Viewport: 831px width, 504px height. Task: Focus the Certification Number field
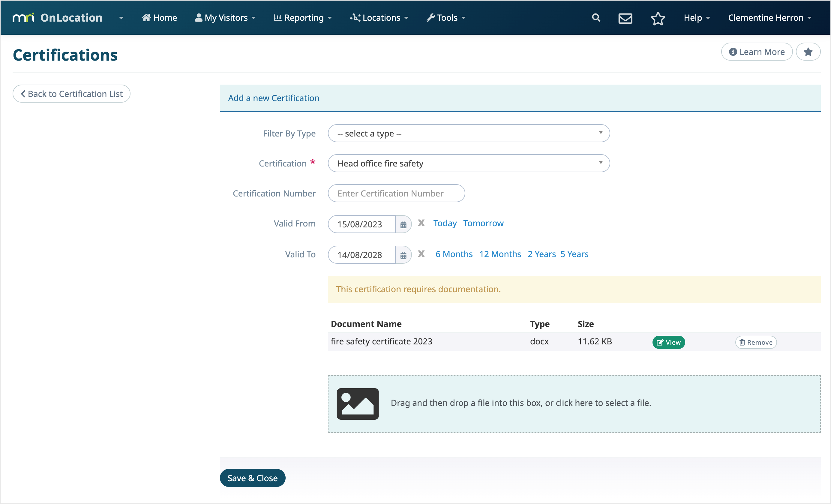396,193
